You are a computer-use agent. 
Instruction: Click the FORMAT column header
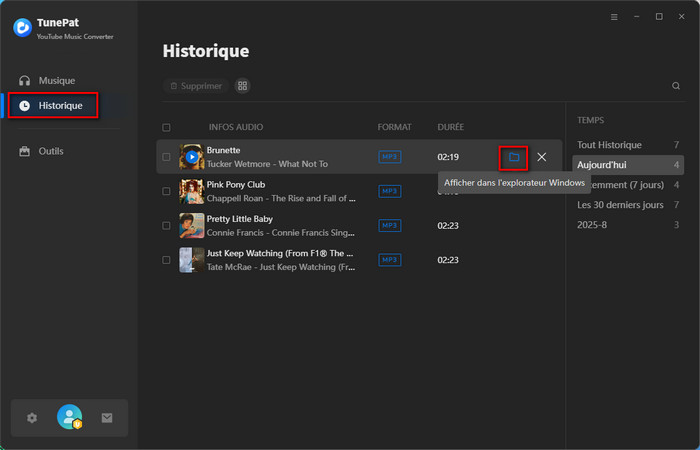click(395, 127)
